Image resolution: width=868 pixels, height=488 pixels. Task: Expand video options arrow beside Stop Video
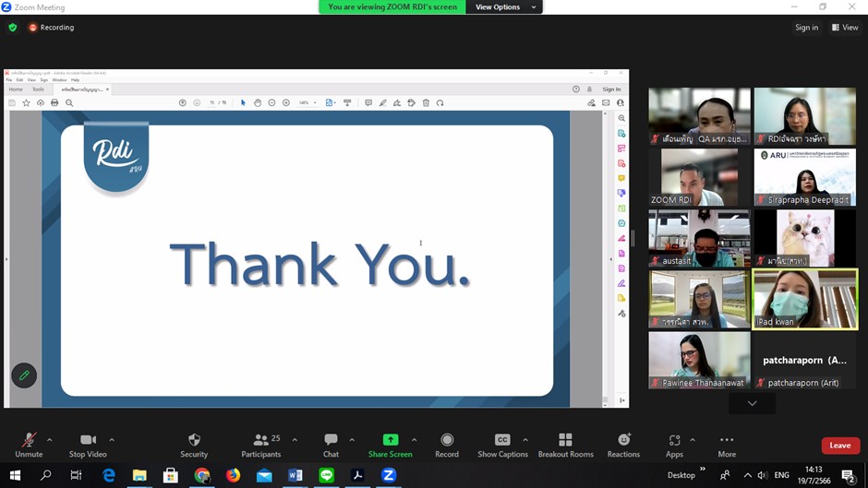(111, 440)
